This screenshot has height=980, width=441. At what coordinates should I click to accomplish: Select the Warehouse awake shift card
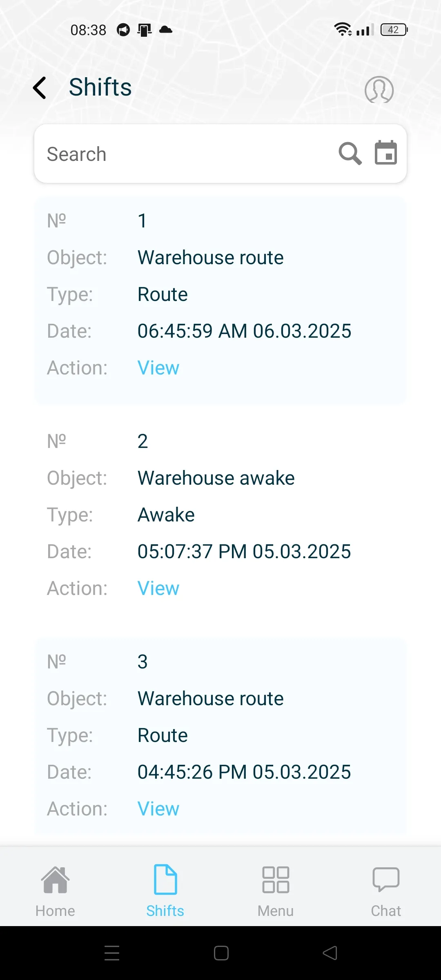220,521
